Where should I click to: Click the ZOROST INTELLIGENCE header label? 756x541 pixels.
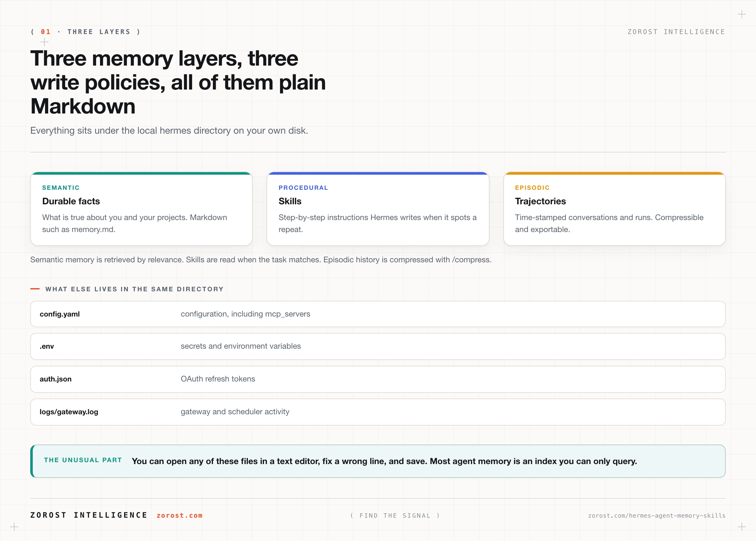(676, 32)
